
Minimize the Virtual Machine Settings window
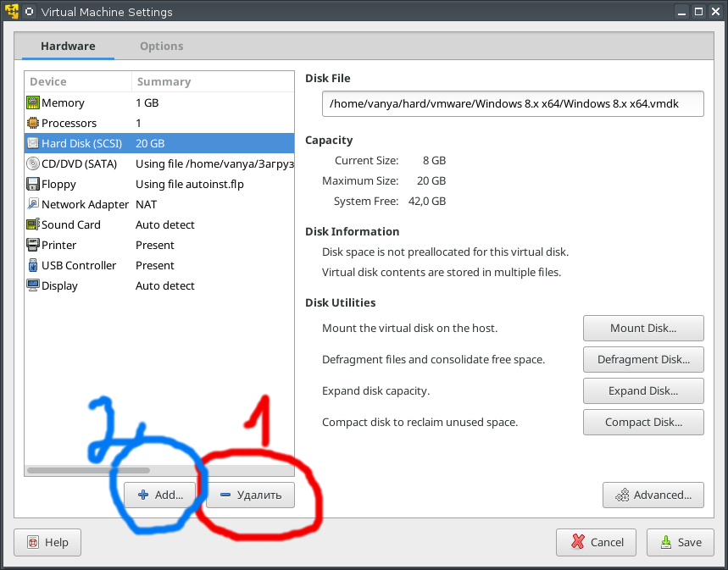pos(681,12)
